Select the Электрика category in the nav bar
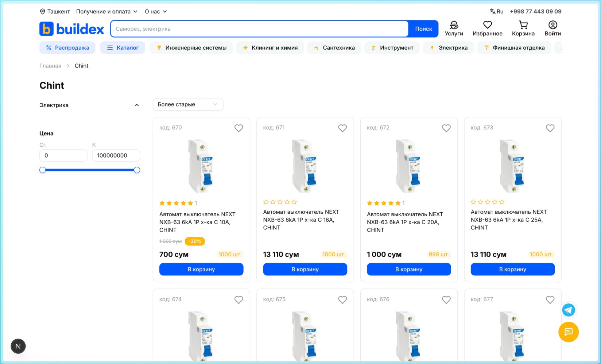601x364 pixels. click(449, 48)
